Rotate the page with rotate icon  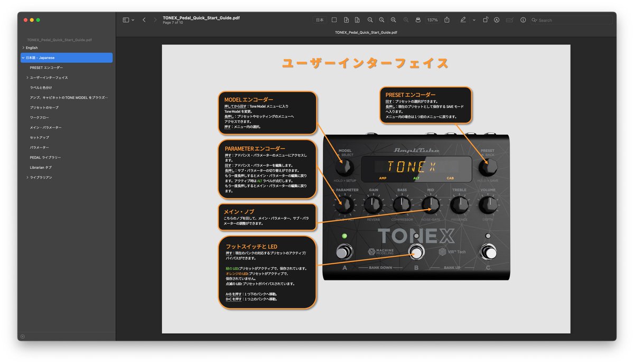click(x=486, y=20)
